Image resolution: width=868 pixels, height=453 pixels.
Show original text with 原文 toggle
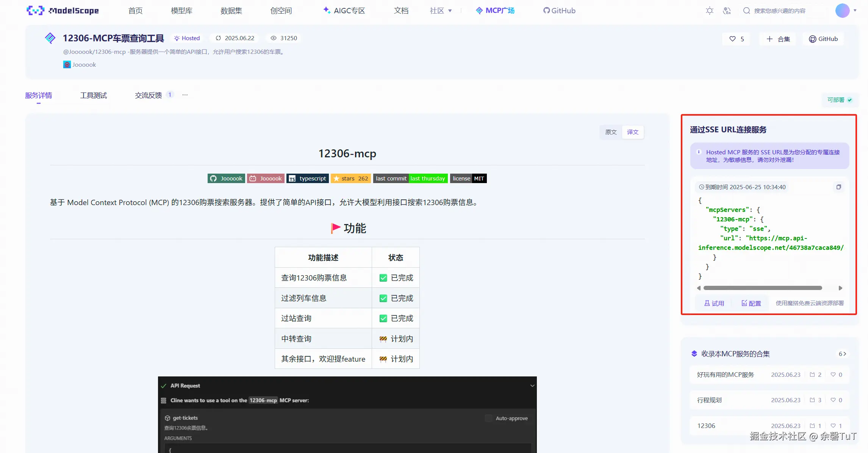coord(611,132)
